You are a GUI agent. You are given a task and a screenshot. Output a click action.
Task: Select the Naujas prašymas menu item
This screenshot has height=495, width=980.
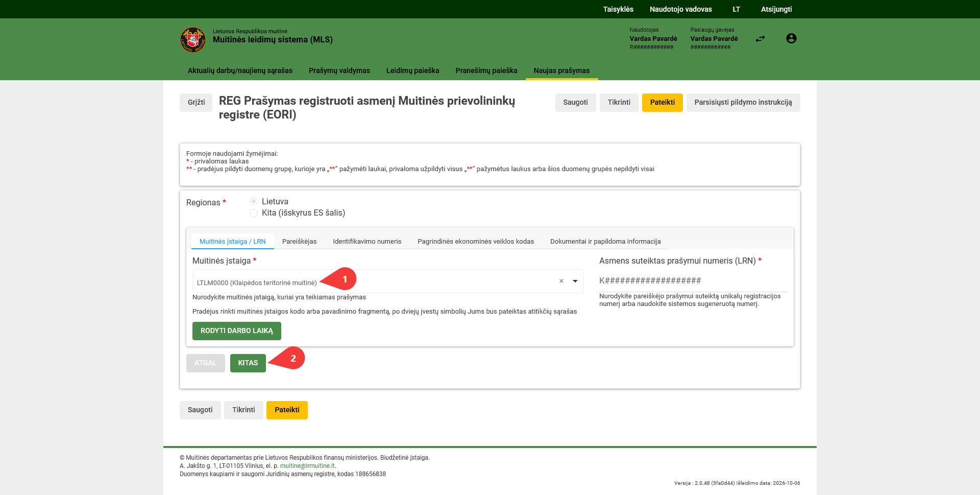pos(561,70)
